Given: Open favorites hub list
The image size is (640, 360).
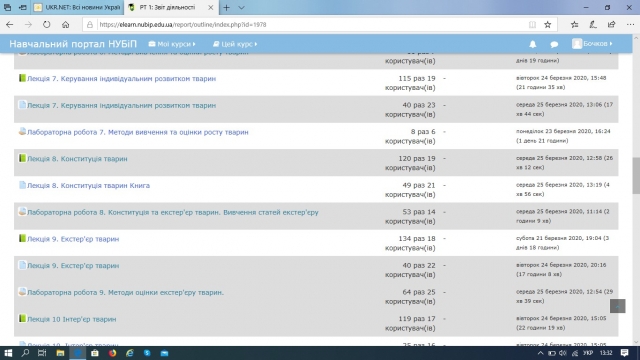Looking at the screenshot, I should pyautogui.click(x=574, y=24).
